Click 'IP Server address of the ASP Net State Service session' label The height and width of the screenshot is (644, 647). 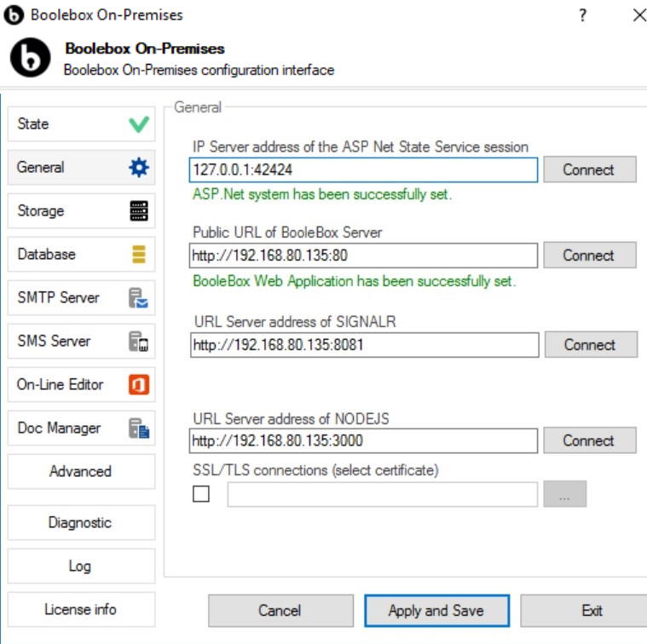click(x=361, y=147)
